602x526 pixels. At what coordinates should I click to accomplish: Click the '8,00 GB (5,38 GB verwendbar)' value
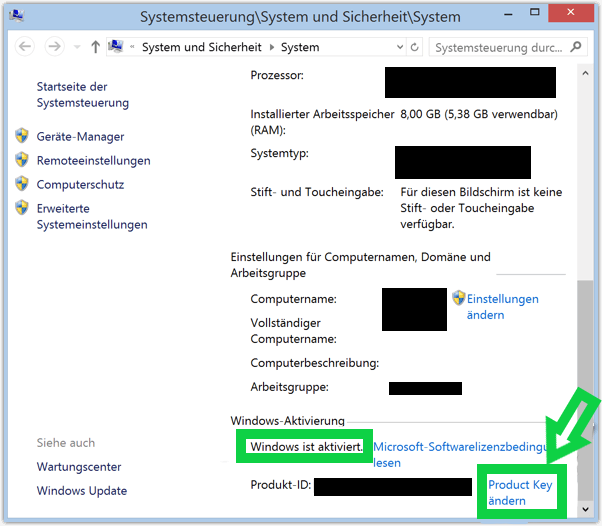479,114
